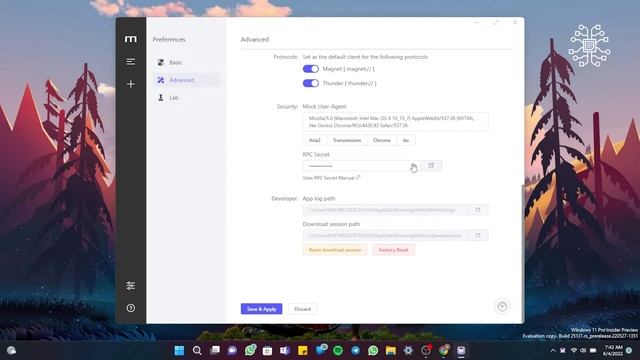Toggle Magnet protocol default client switch
Screen dimensions: 640x360
311,69
